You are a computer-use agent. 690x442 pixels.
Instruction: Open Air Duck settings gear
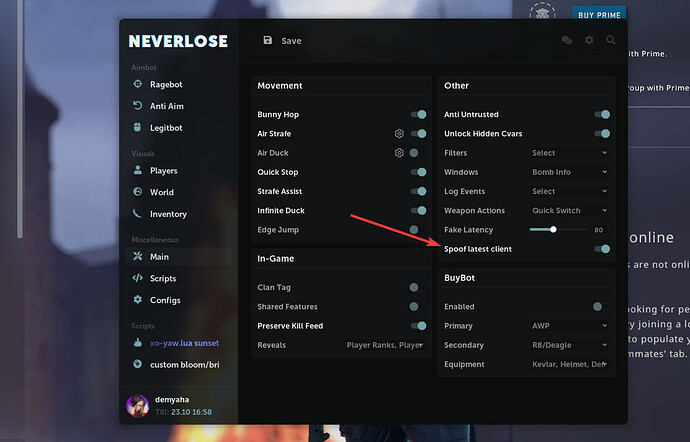point(399,153)
